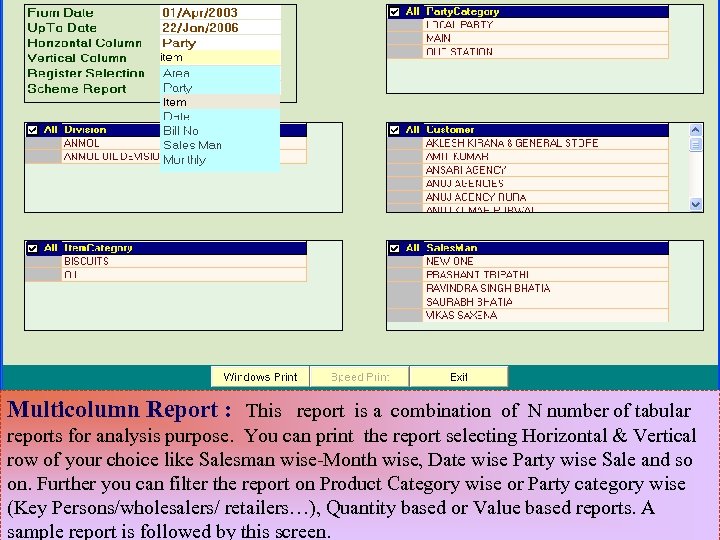The height and width of the screenshot is (540, 720).
Task: Toggle the All SalesMan checkbox
Action: pos(394,248)
